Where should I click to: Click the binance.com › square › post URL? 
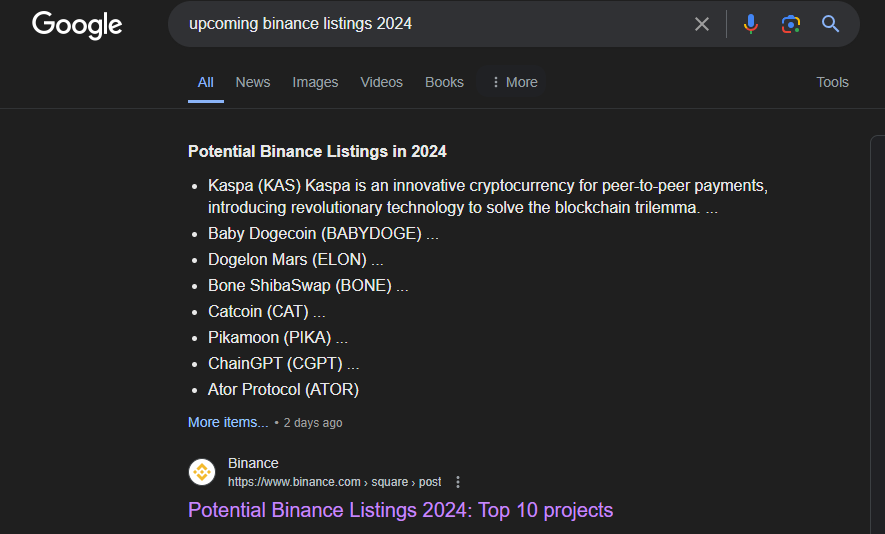coord(334,482)
